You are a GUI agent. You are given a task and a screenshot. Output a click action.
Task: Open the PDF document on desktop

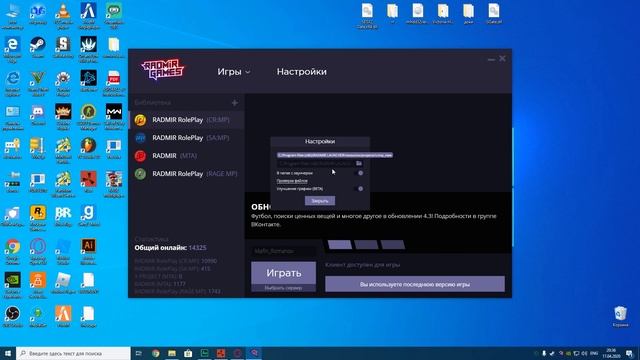[x=114, y=83]
